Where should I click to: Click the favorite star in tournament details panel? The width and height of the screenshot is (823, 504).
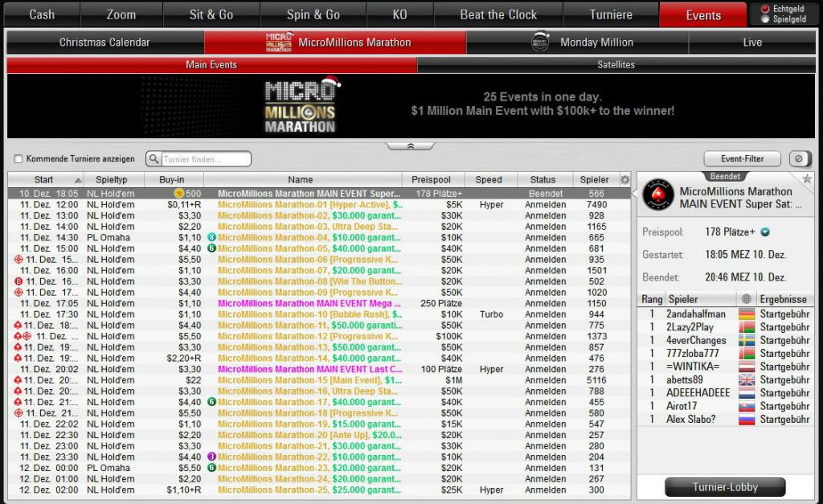[x=807, y=179]
